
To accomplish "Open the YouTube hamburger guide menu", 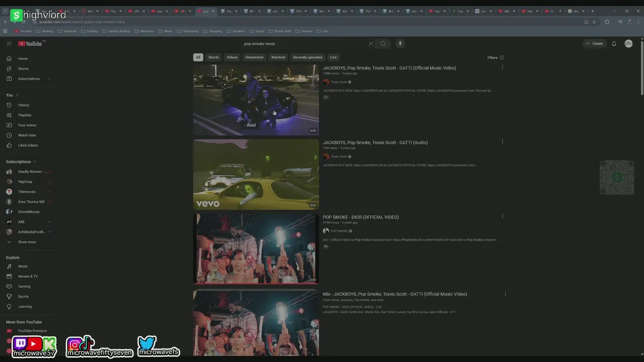I will [9, 44].
